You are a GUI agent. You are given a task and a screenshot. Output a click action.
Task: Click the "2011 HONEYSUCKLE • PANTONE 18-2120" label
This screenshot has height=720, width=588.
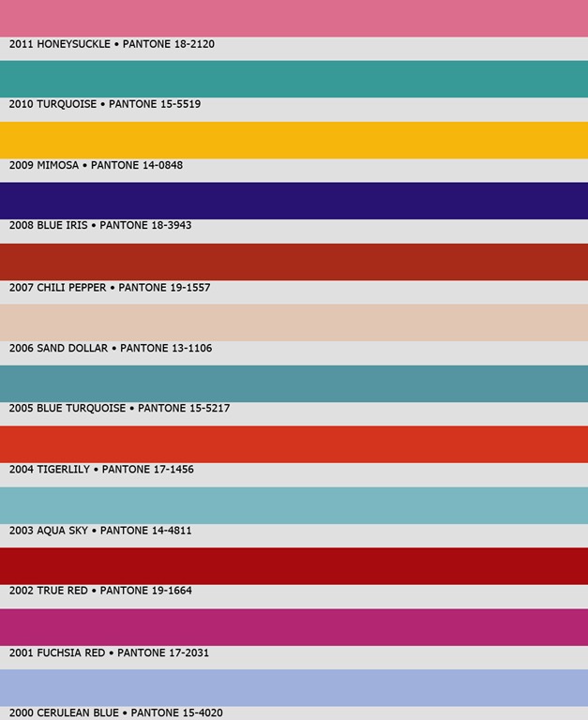(x=112, y=44)
